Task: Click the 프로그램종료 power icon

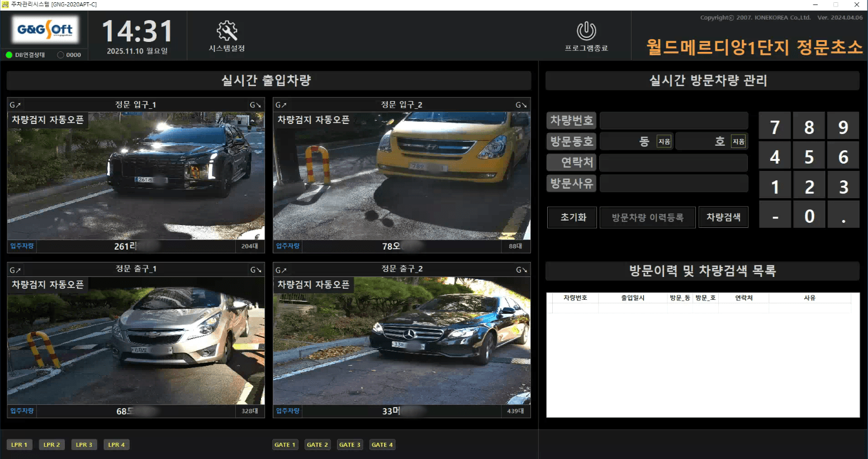Action: click(x=586, y=31)
